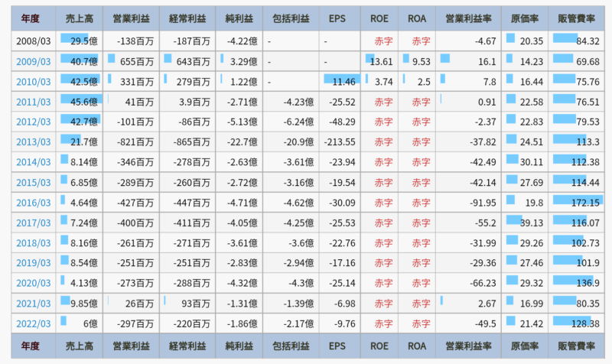The image size is (612, 364).
Task: Select operating profit -821百万
Action: pos(135,142)
